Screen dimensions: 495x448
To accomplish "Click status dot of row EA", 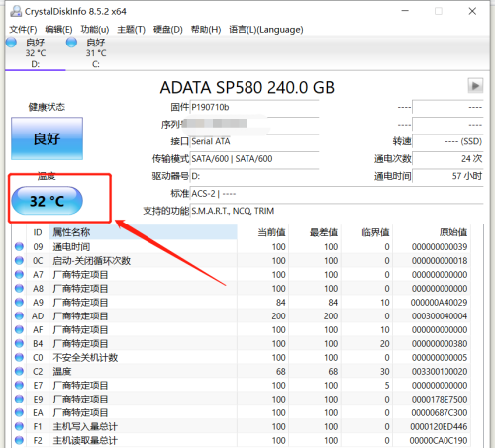I will tap(19, 412).
